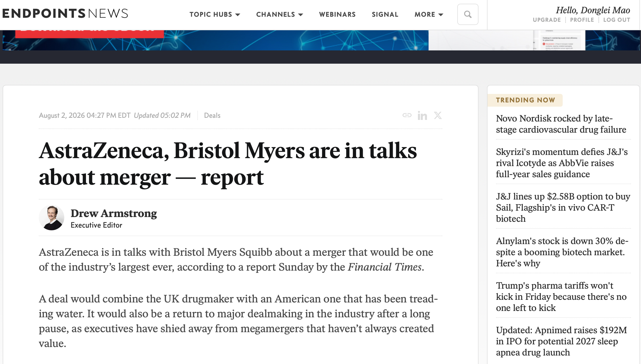The height and width of the screenshot is (364, 641).
Task: Open Endpoints News logo home page
Action: click(x=65, y=14)
